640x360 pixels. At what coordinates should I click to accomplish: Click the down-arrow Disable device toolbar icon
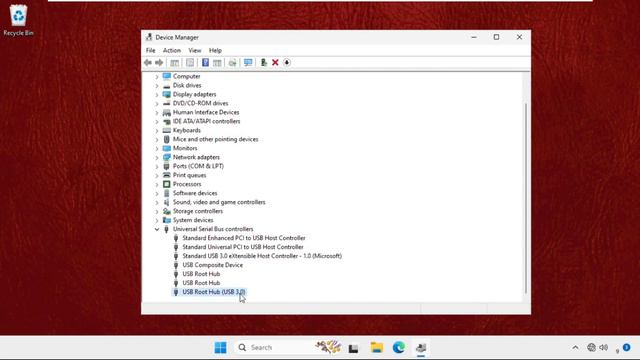pyautogui.click(x=287, y=62)
